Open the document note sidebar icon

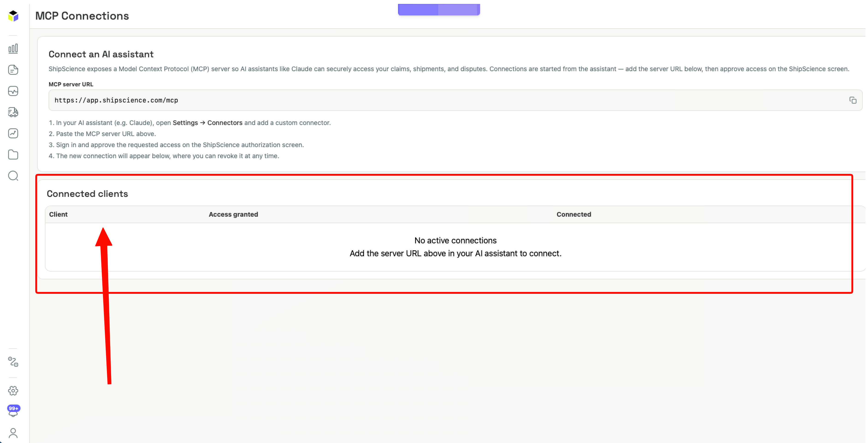click(13, 70)
